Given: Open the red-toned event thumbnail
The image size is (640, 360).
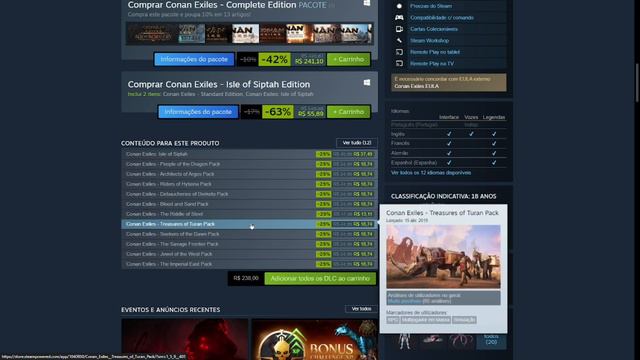Looking at the screenshot, I should (184, 340).
